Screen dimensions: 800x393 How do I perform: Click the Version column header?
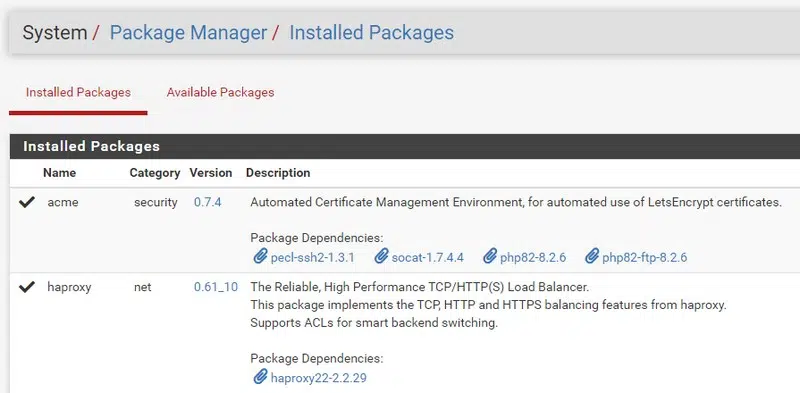[211, 173]
